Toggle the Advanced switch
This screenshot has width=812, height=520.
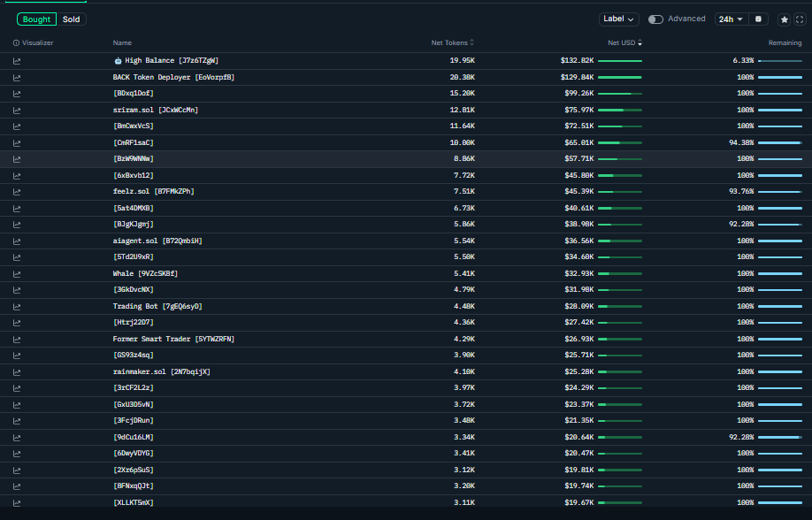(655, 19)
